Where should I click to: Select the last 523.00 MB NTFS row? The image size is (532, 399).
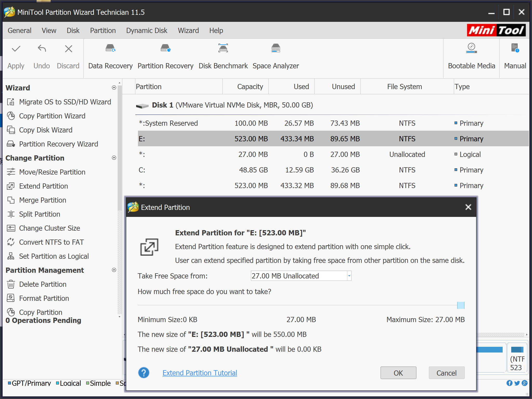(333, 185)
